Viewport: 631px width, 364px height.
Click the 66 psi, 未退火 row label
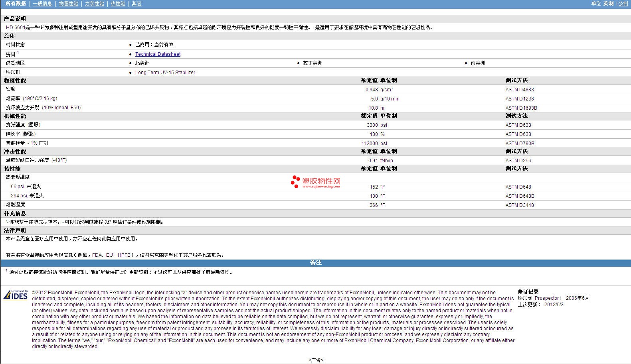tap(26, 187)
